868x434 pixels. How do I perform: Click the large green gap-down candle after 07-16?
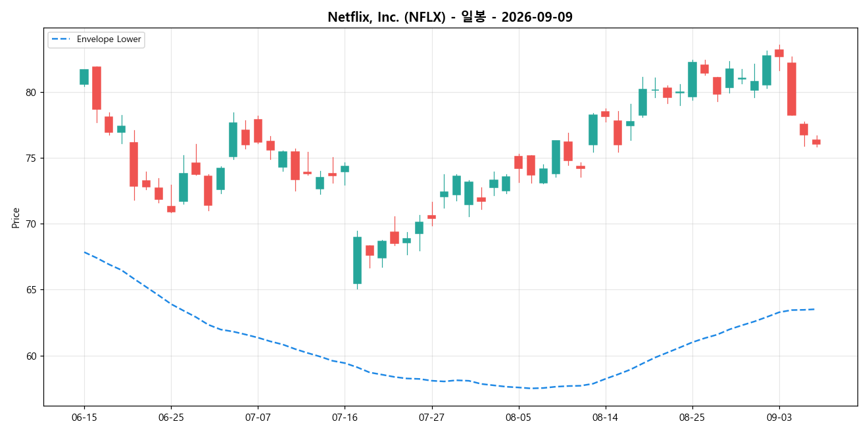click(x=357, y=260)
